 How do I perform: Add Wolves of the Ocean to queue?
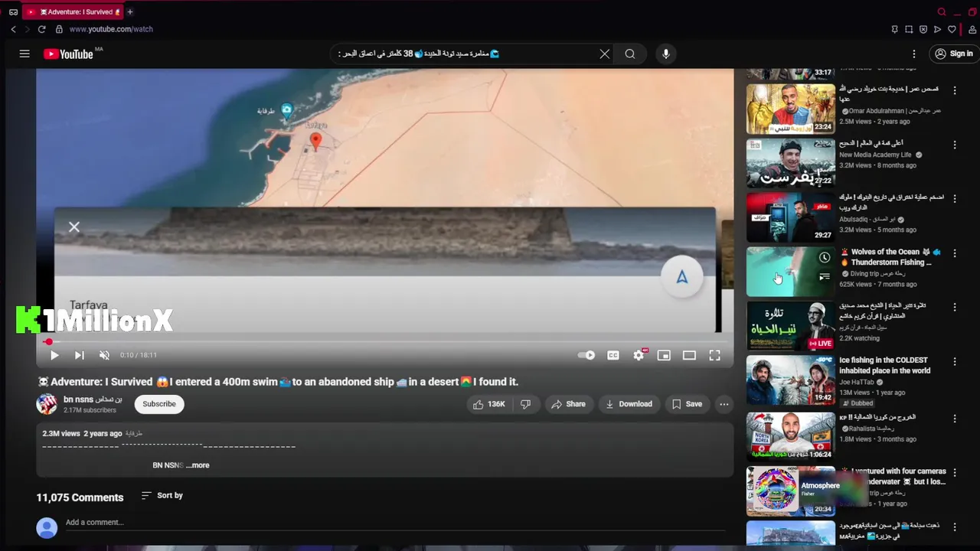click(824, 277)
